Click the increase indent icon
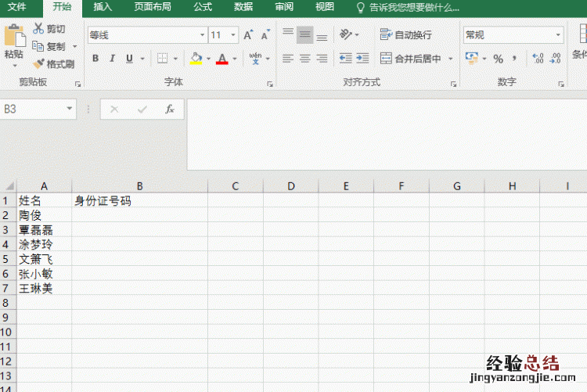The image size is (587, 392). [362, 59]
